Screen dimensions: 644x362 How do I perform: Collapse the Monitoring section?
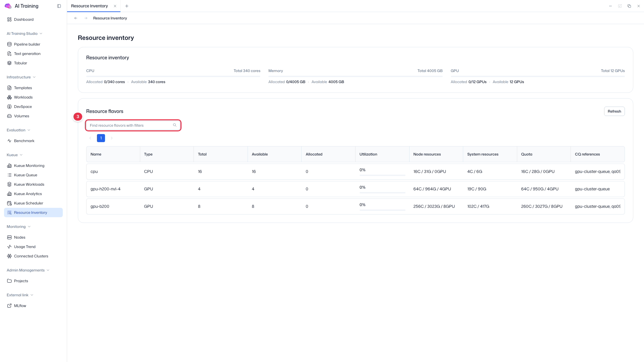19,227
